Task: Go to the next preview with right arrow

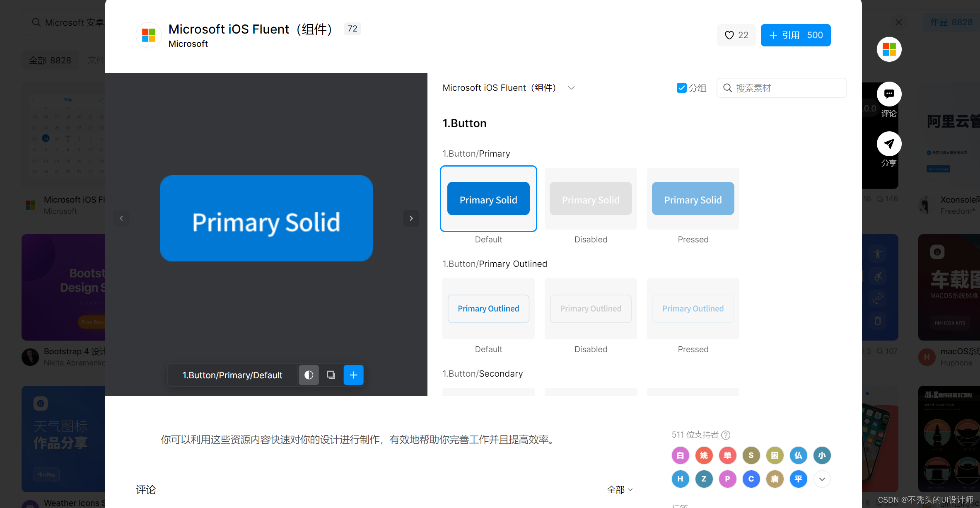Action: (x=411, y=218)
